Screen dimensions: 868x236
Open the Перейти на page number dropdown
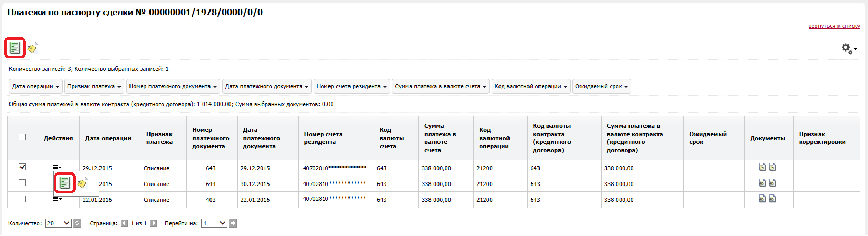coord(214,223)
